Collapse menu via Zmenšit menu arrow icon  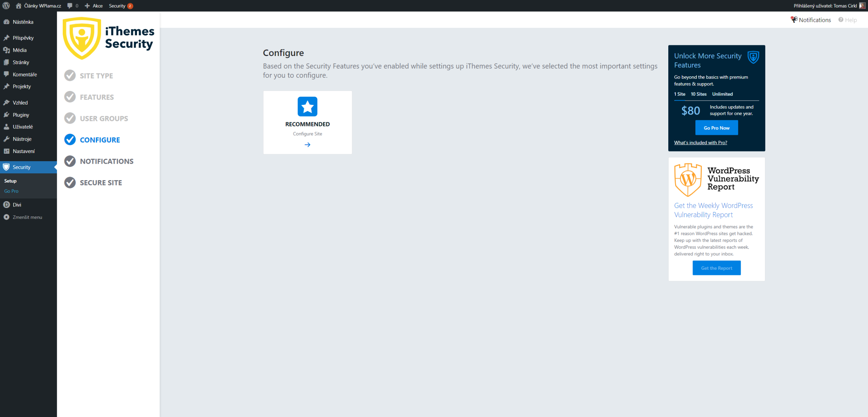tap(6, 217)
